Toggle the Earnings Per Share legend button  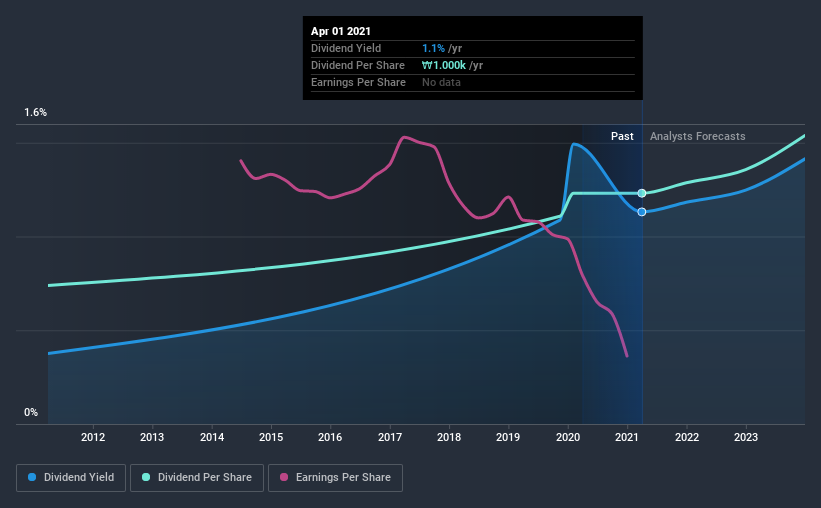click(336, 478)
